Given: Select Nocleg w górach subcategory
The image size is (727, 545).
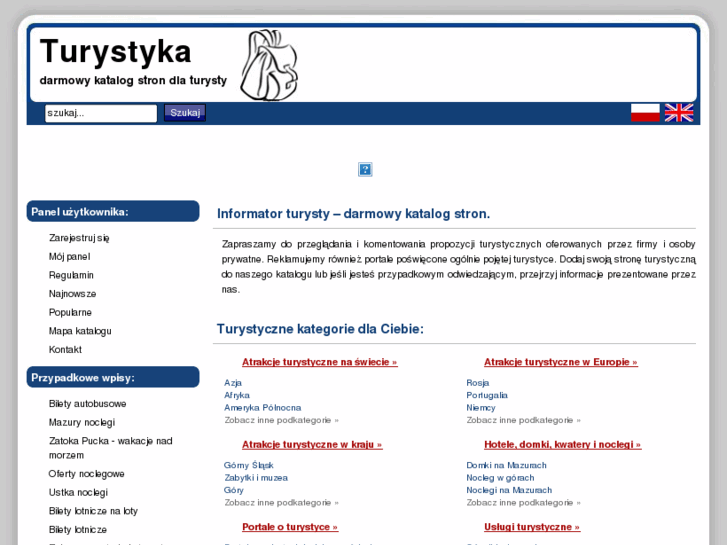Looking at the screenshot, I should (x=500, y=478).
